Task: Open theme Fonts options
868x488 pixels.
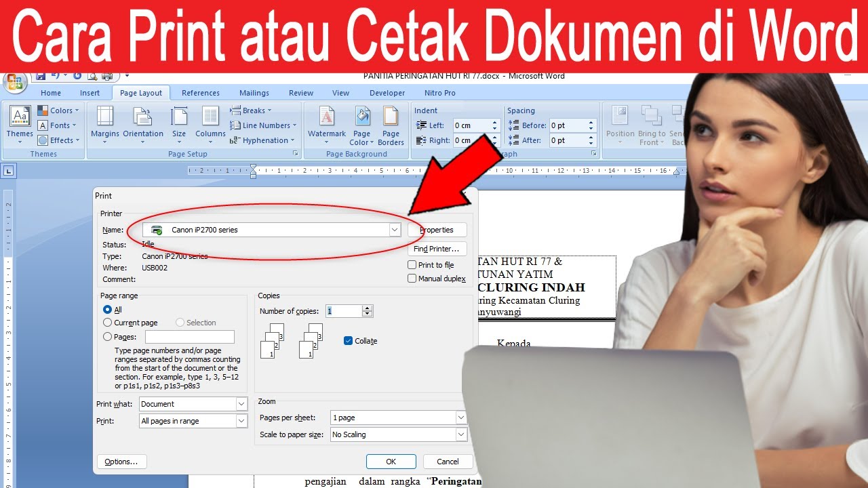Action: pos(57,125)
